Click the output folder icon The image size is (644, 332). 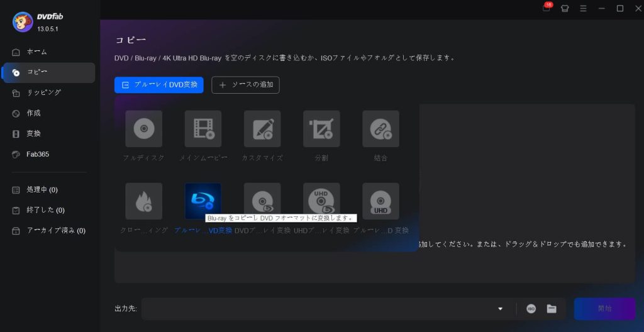[551, 309]
